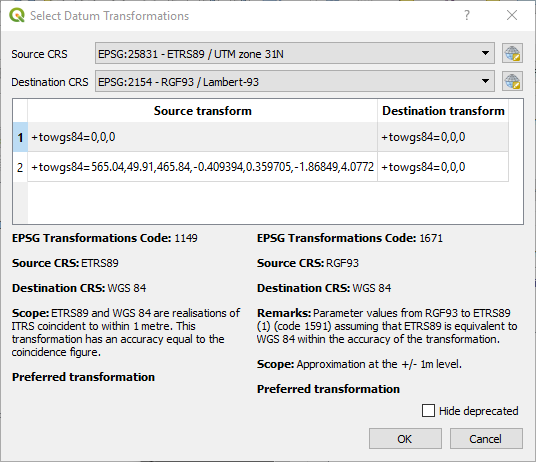Expand the Source CRS dropdown arrow

point(485,53)
